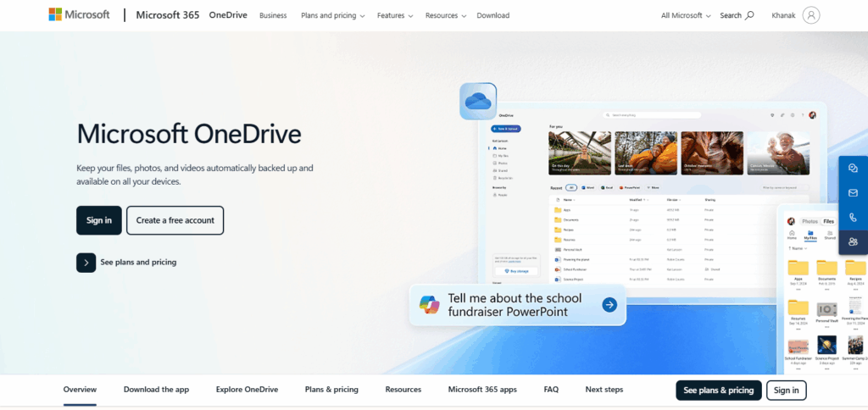Switch to Download the app tab

(156, 390)
